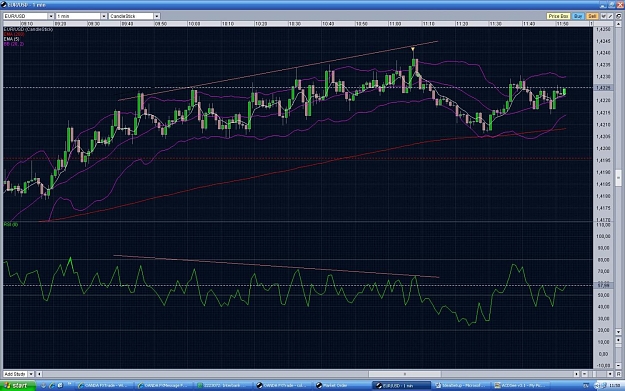Click the Windows start button
625x391 pixels.
pyautogui.click(x=18, y=385)
